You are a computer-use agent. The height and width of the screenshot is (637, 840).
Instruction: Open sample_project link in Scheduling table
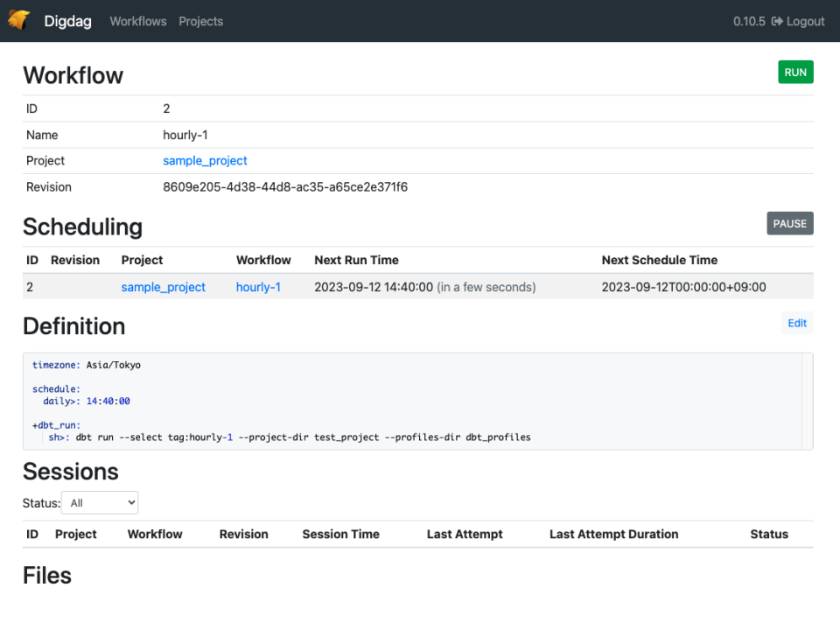click(163, 287)
